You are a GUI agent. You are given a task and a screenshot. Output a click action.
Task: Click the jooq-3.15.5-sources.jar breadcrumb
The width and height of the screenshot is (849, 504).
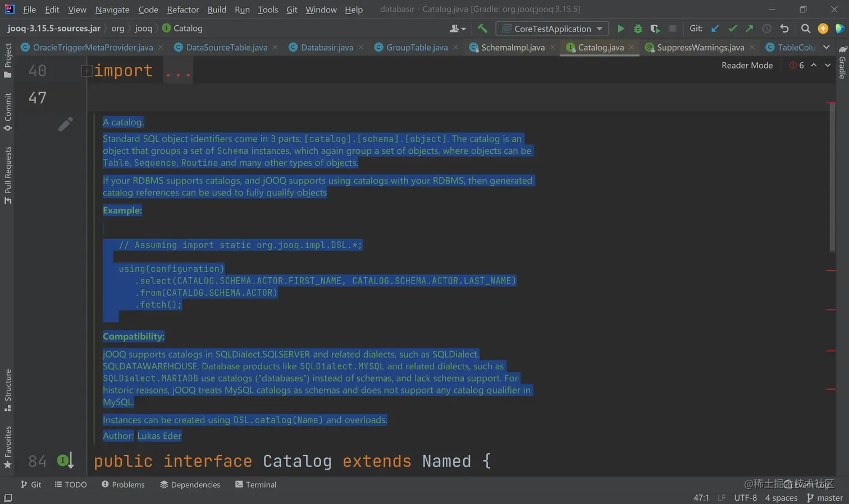point(54,29)
